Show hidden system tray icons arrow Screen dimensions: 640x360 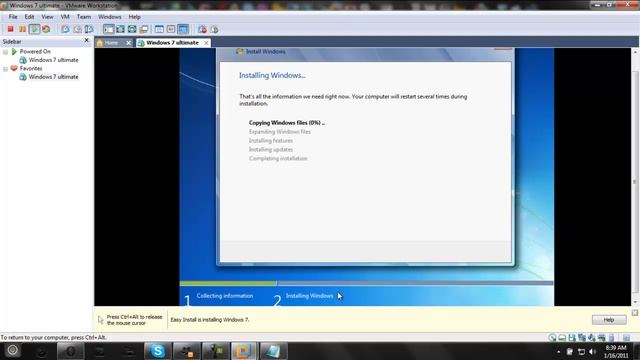coord(558,351)
